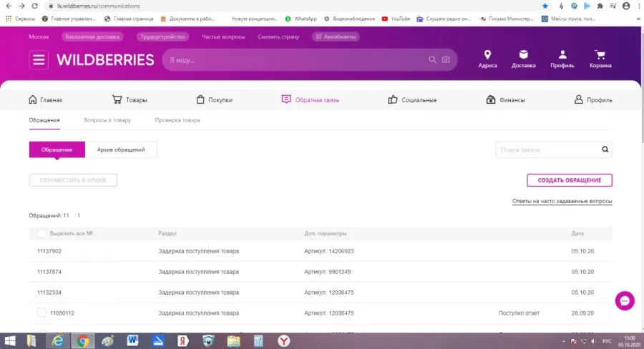The image size is (644, 349).
Task: Open request number 11137874
Action: point(49,271)
